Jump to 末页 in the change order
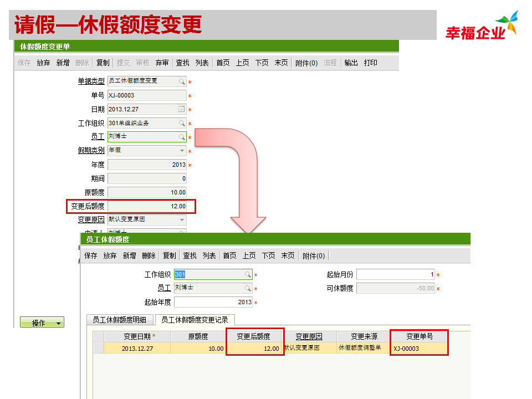This screenshot has width=532, height=399. point(280,63)
